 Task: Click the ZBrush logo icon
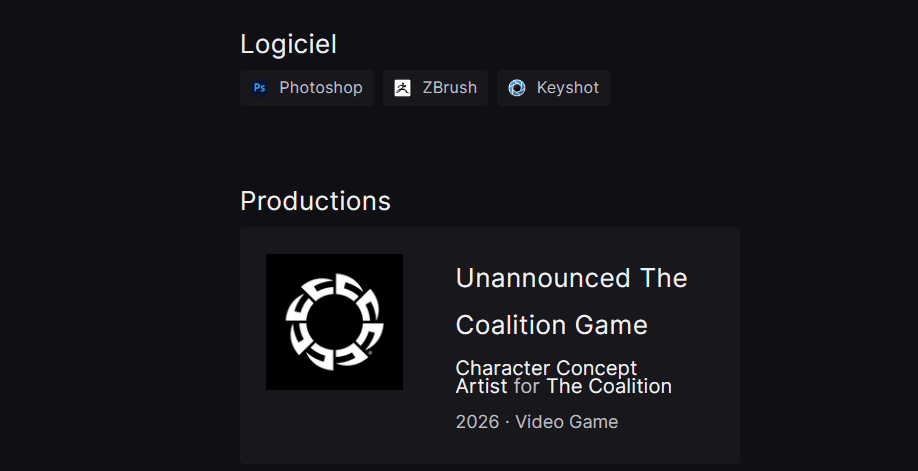(x=402, y=88)
